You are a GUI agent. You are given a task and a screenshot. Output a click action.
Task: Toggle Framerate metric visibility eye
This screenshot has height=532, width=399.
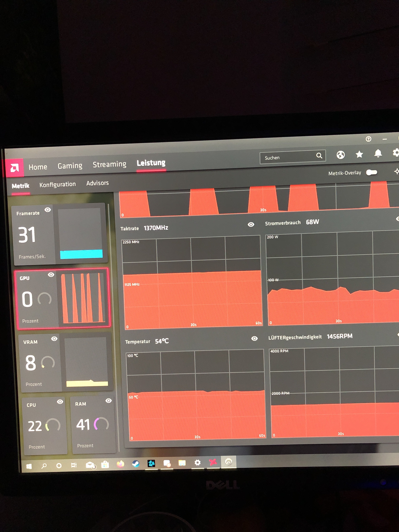(x=48, y=210)
